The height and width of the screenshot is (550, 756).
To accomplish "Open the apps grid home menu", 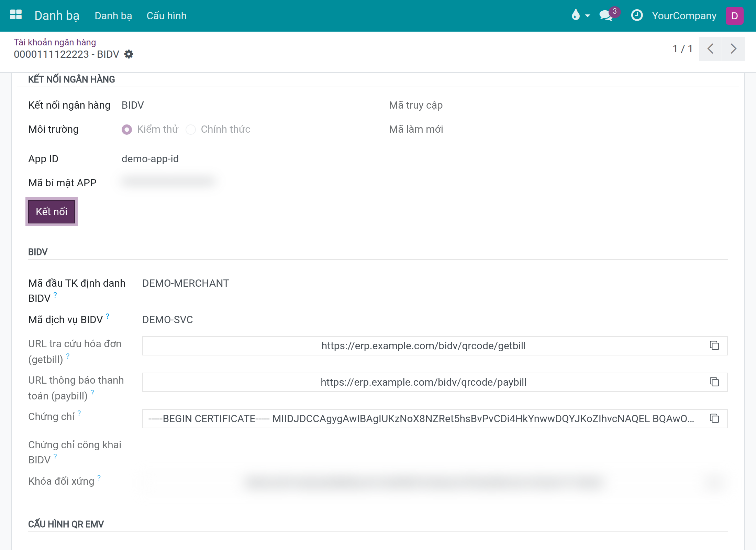I will [16, 15].
